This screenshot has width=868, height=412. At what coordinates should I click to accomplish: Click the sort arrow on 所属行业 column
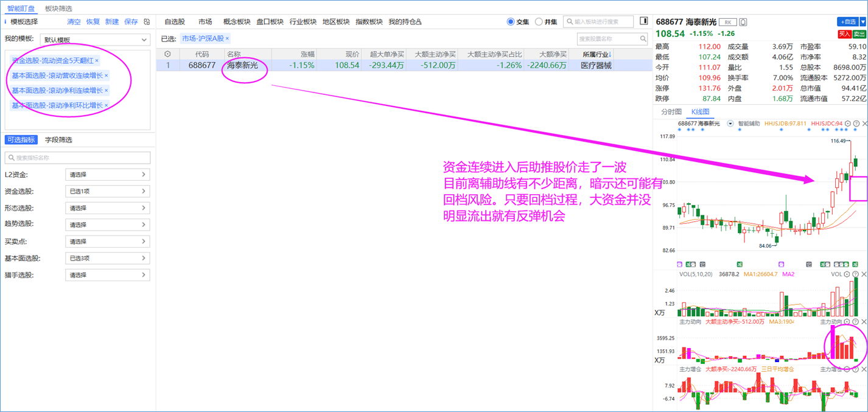[x=610, y=54]
